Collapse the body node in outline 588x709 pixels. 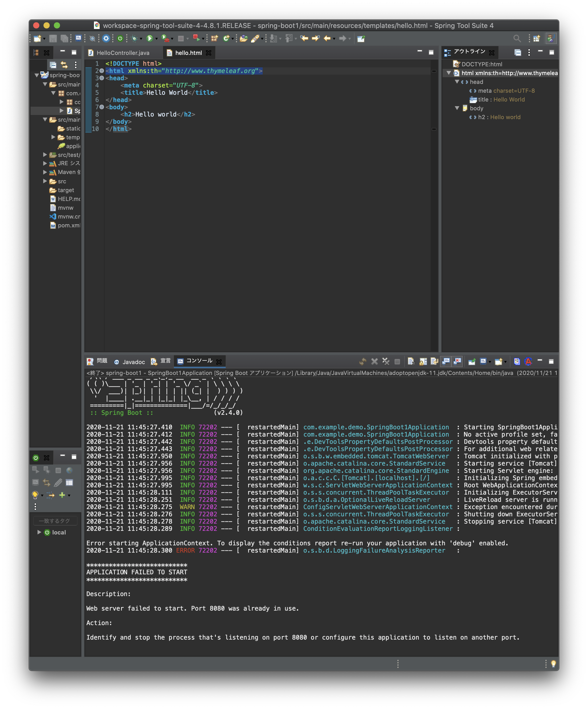tap(457, 108)
